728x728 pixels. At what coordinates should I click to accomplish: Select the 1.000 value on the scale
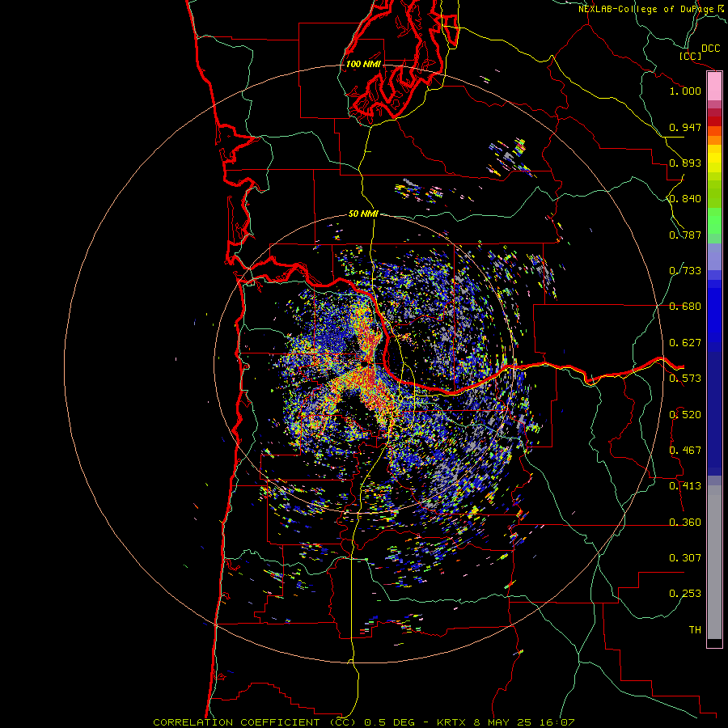tap(685, 91)
